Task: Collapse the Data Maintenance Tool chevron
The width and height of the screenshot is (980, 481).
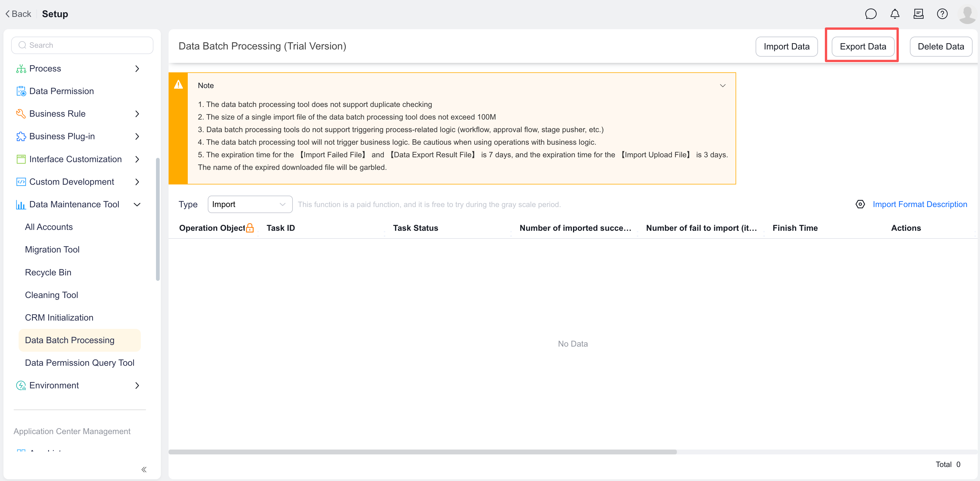Action: [x=137, y=204]
